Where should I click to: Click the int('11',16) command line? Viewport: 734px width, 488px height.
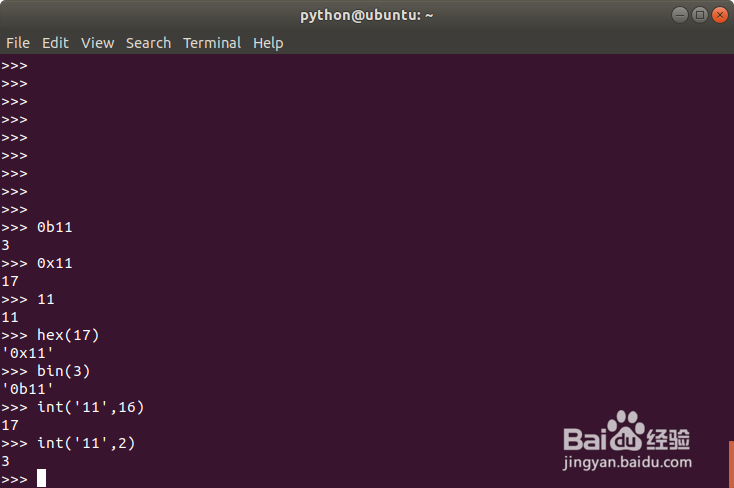(84, 407)
